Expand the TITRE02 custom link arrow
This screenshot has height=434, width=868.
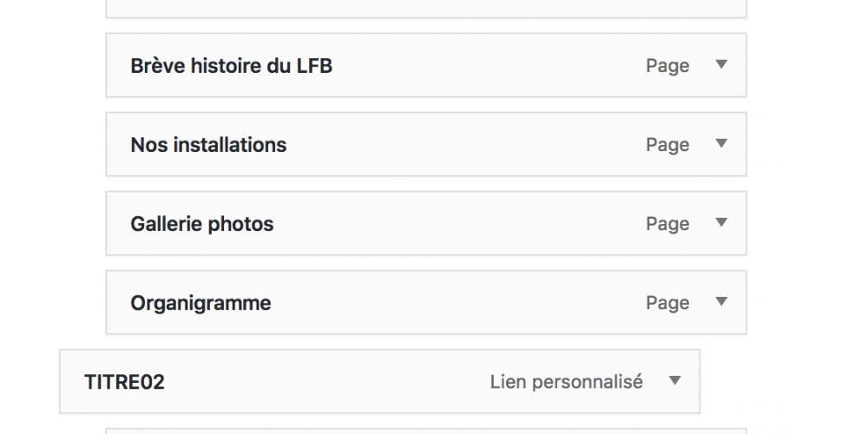tap(675, 380)
